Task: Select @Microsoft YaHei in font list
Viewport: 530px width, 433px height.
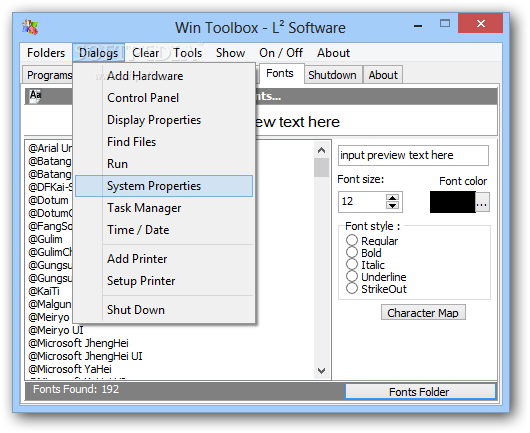Action: [x=70, y=369]
